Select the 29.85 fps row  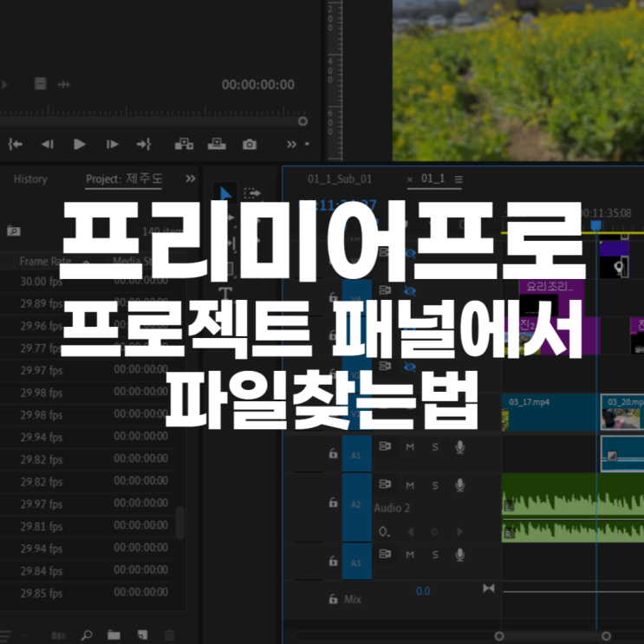point(88,593)
